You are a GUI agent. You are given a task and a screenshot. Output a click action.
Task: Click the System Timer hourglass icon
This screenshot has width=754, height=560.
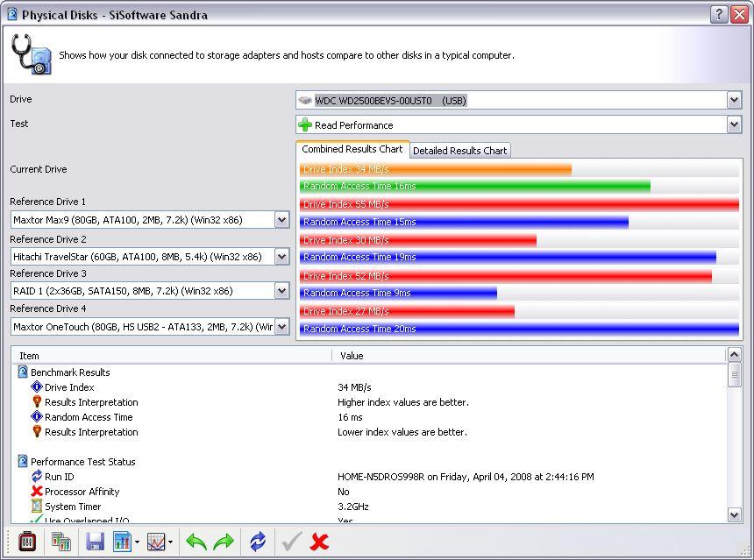click(37, 507)
